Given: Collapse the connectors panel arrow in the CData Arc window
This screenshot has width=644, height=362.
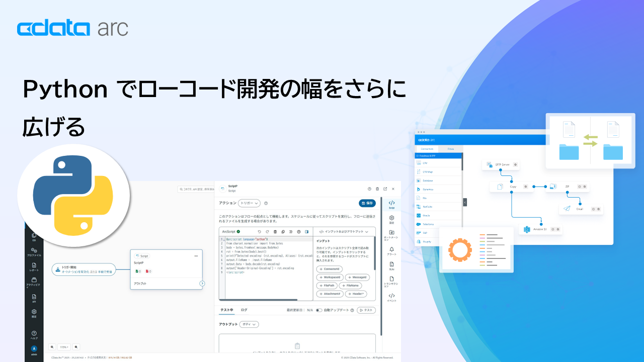Looking at the screenshot, I should pyautogui.click(x=465, y=202).
